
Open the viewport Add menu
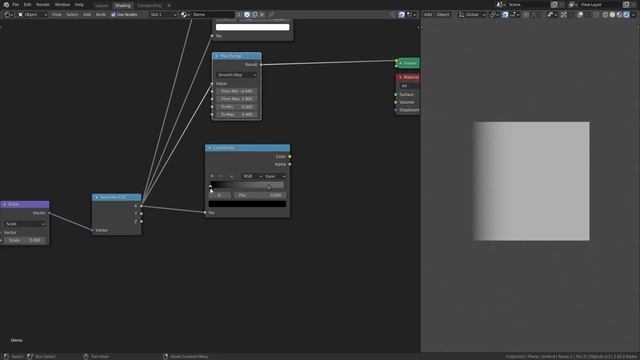coord(428,15)
